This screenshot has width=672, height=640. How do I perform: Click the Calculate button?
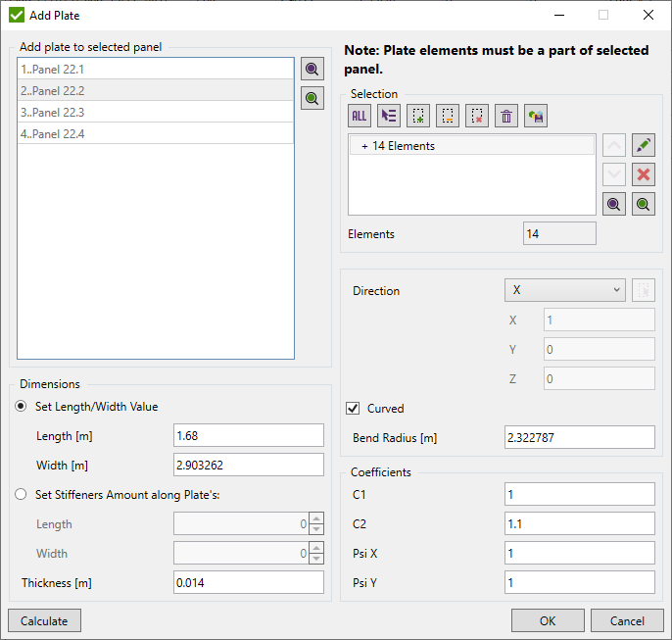(x=44, y=620)
